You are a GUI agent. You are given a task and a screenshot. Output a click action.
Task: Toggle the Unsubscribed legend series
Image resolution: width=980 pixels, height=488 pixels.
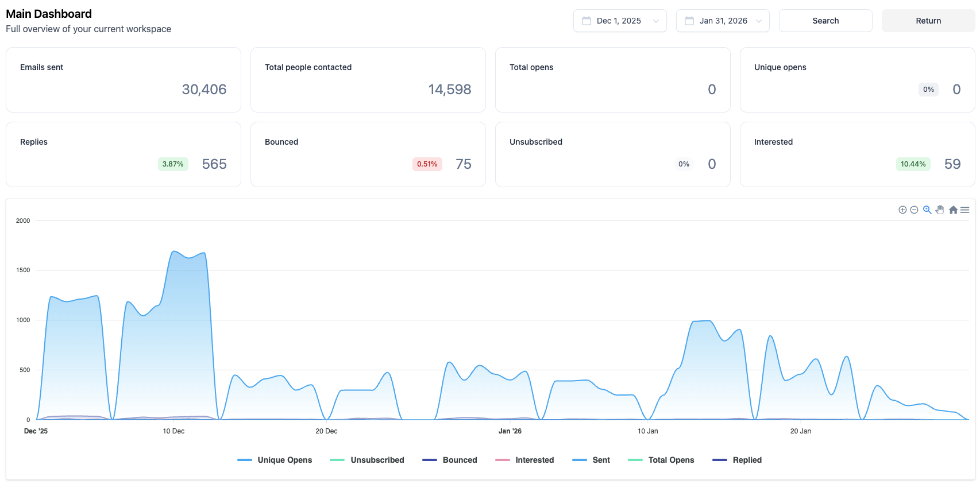367,460
